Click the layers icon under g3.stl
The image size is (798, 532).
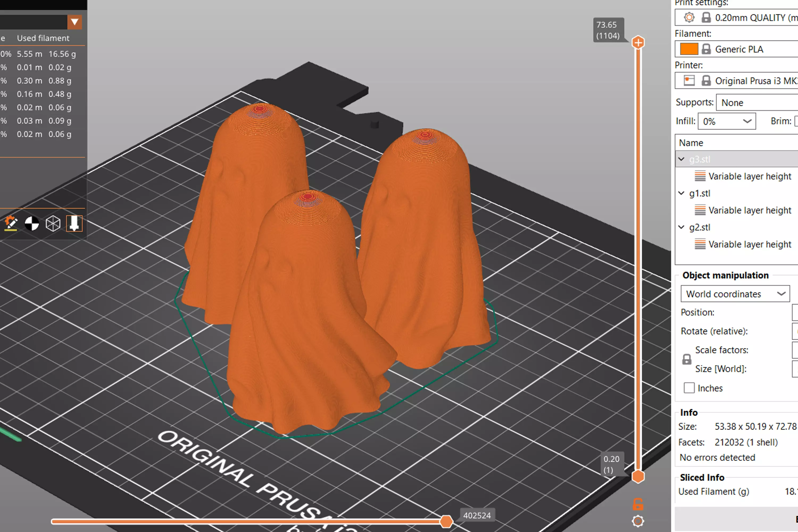coord(700,176)
